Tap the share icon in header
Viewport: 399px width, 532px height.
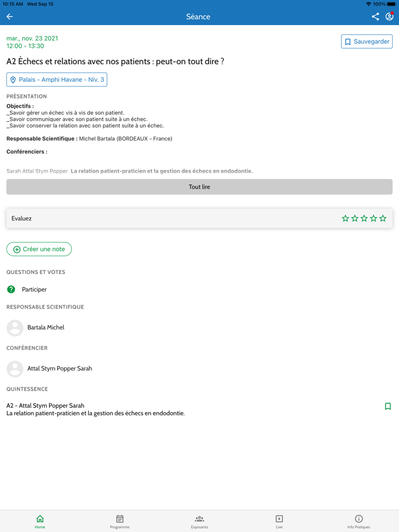[375, 17]
